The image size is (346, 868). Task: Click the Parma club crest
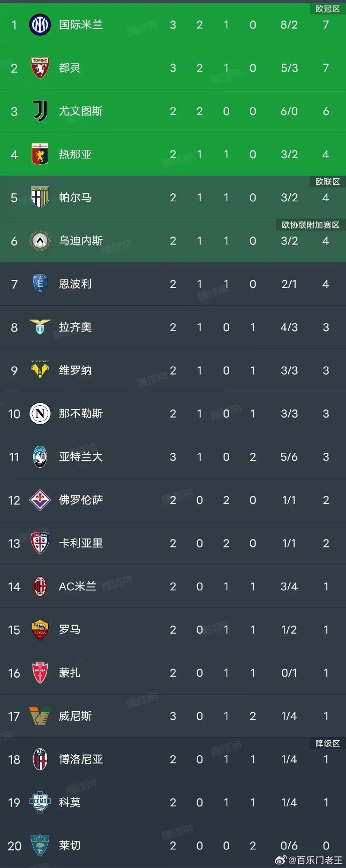pyautogui.click(x=40, y=197)
